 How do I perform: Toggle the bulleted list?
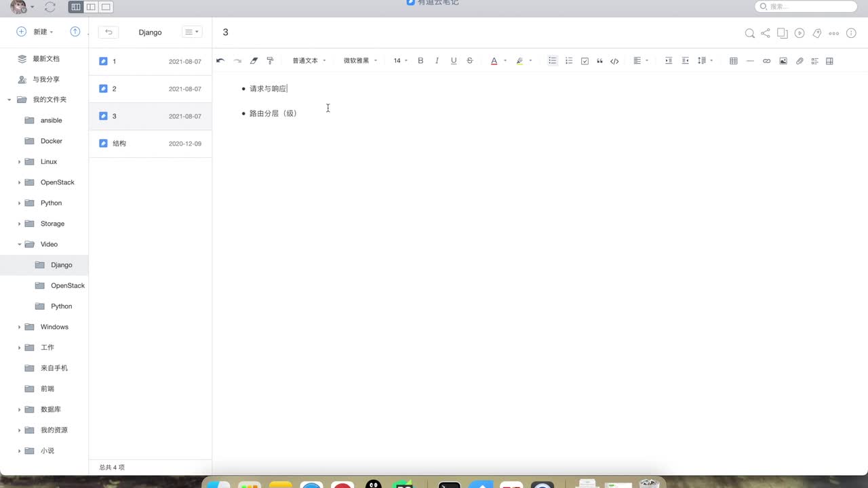click(x=553, y=61)
